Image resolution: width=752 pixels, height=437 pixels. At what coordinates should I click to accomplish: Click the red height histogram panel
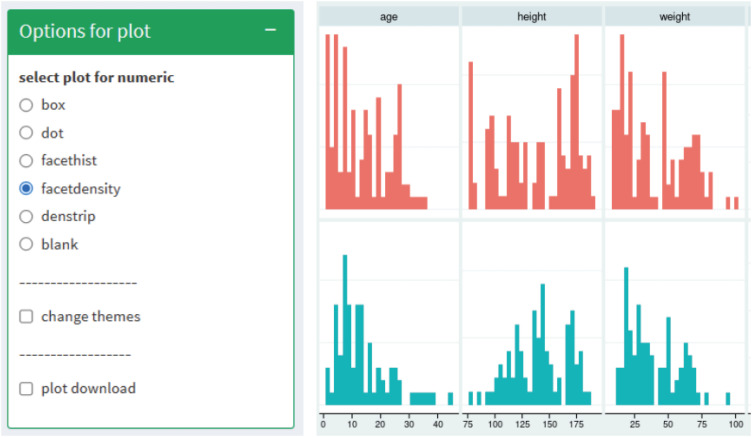coord(531,120)
